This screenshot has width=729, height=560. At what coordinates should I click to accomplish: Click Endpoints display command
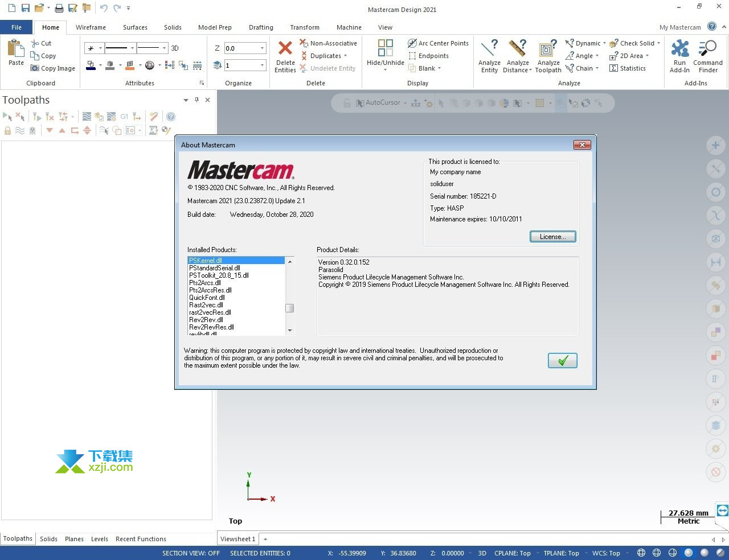pyautogui.click(x=428, y=56)
